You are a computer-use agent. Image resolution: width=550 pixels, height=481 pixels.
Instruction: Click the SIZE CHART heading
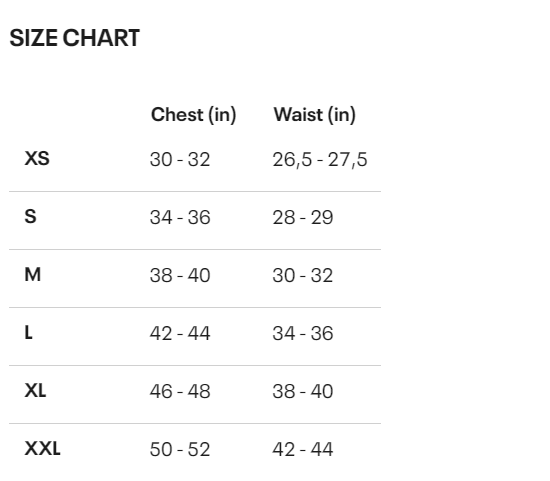(x=74, y=38)
